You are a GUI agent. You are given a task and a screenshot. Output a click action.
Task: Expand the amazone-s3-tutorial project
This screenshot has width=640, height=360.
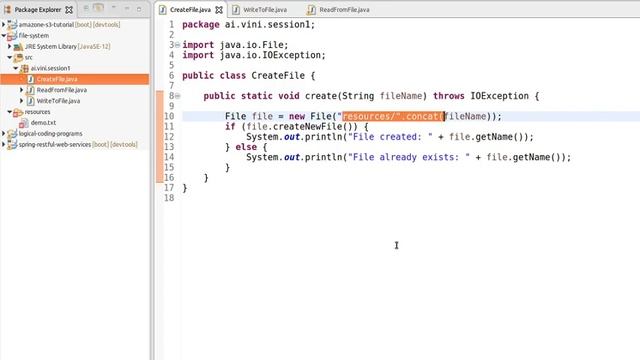click(x=3, y=24)
